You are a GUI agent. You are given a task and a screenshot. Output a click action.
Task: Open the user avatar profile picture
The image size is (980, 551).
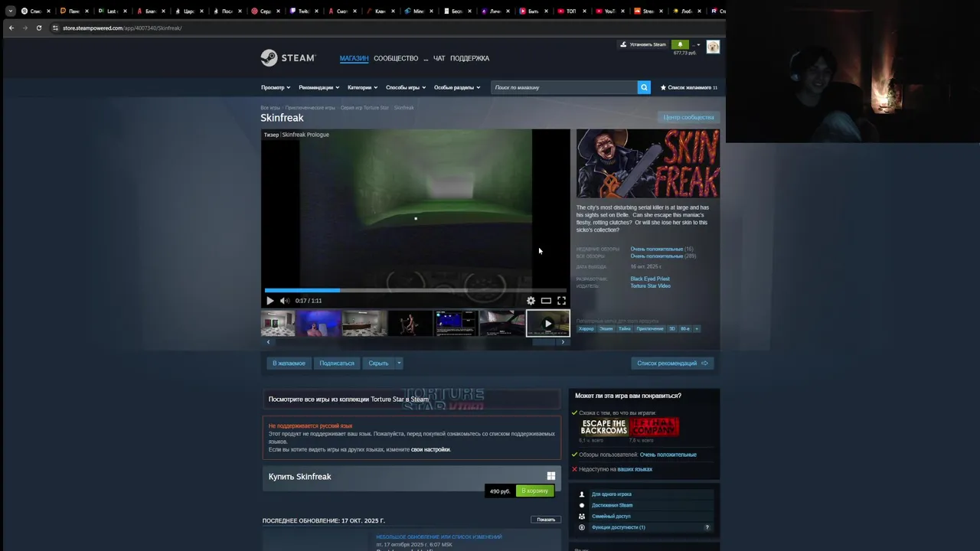point(713,47)
